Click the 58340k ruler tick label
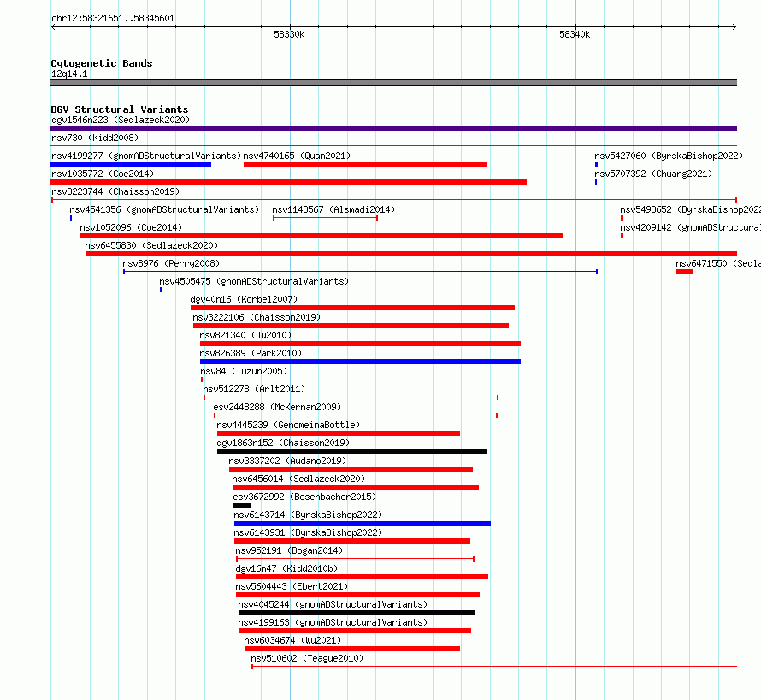 (x=575, y=34)
